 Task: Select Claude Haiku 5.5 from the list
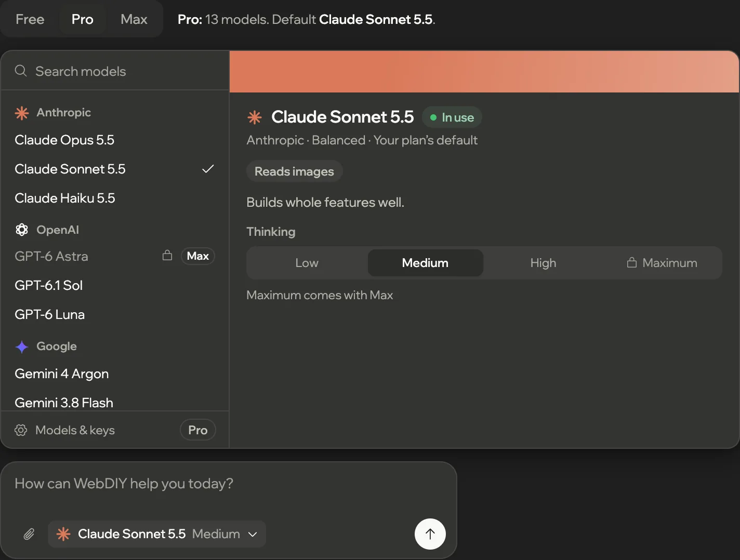pyautogui.click(x=115, y=198)
